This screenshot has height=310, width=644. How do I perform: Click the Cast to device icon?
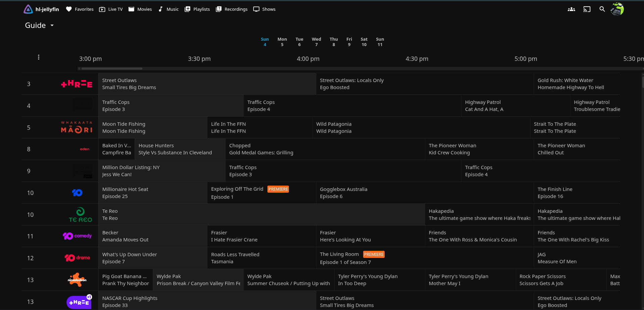[587, 9]
